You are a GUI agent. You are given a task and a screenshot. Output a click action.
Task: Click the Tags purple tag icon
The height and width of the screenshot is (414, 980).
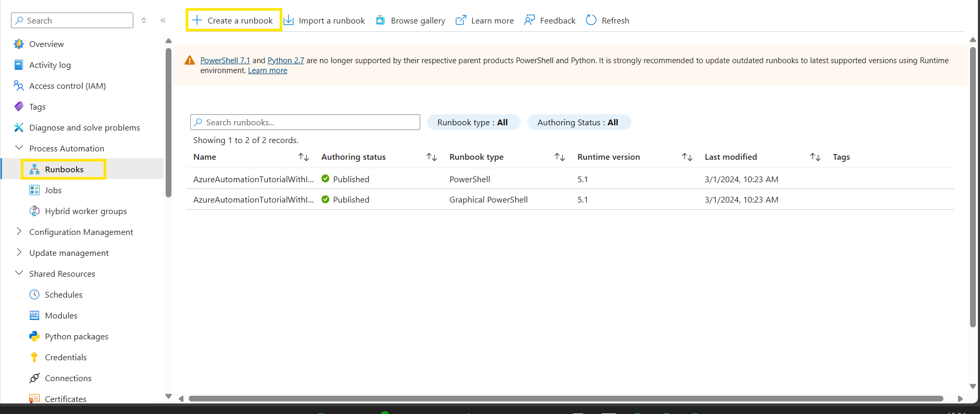click(x=19, y=107)
